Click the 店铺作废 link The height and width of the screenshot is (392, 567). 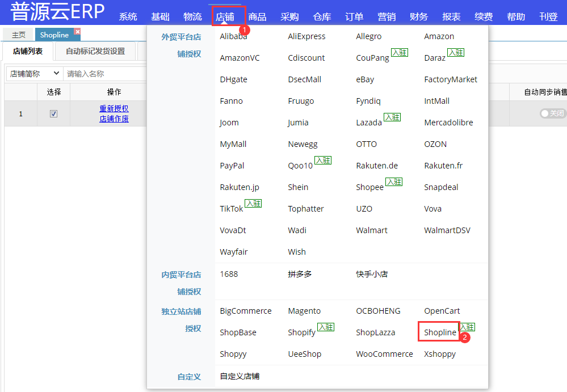(x=114, y=119)
